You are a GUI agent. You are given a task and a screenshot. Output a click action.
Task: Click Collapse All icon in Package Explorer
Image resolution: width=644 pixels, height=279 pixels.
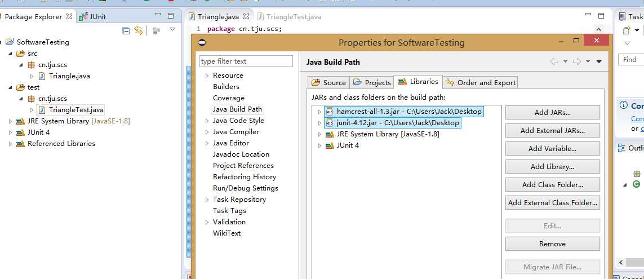(127, 30)
